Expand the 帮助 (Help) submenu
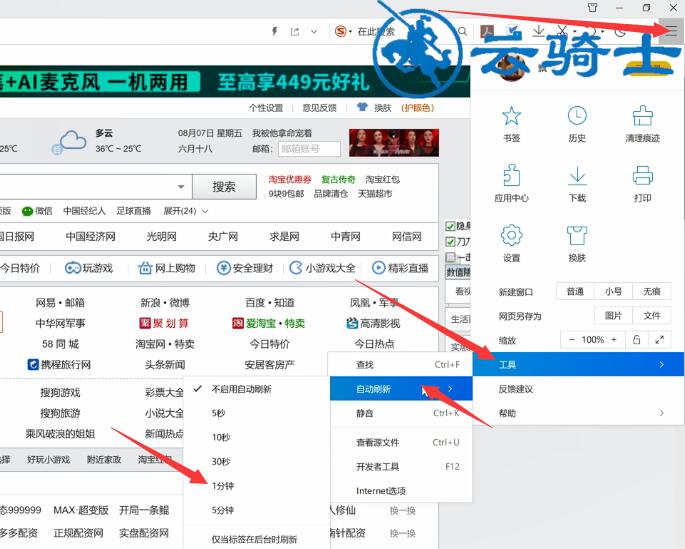 point(578,413)
